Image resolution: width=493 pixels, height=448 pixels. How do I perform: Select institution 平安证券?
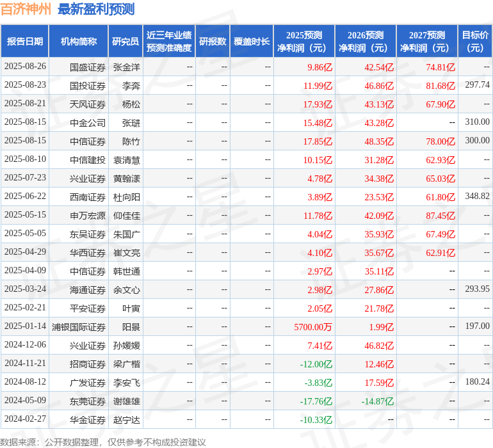point(88,308)
